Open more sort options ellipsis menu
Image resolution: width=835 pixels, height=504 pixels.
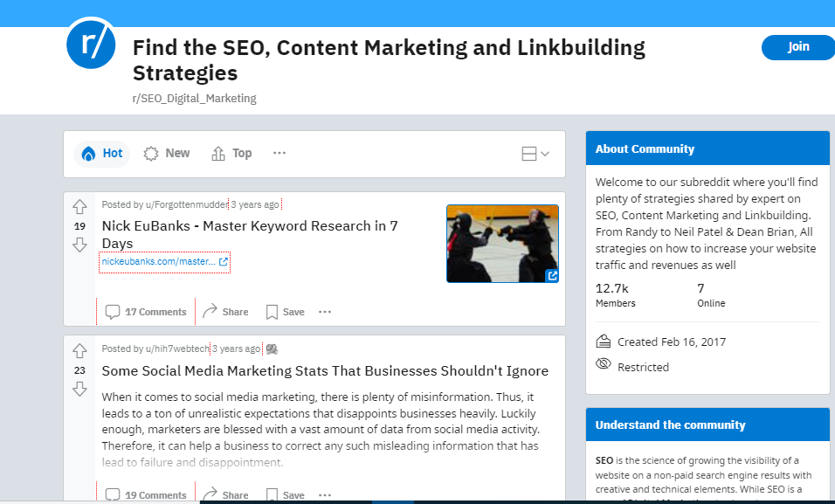[279, 153]
